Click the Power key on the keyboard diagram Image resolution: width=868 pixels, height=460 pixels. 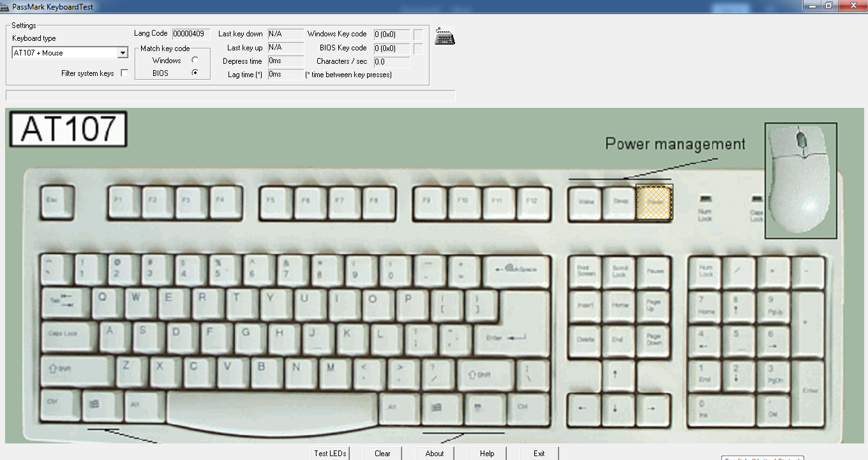click(654, 202)
